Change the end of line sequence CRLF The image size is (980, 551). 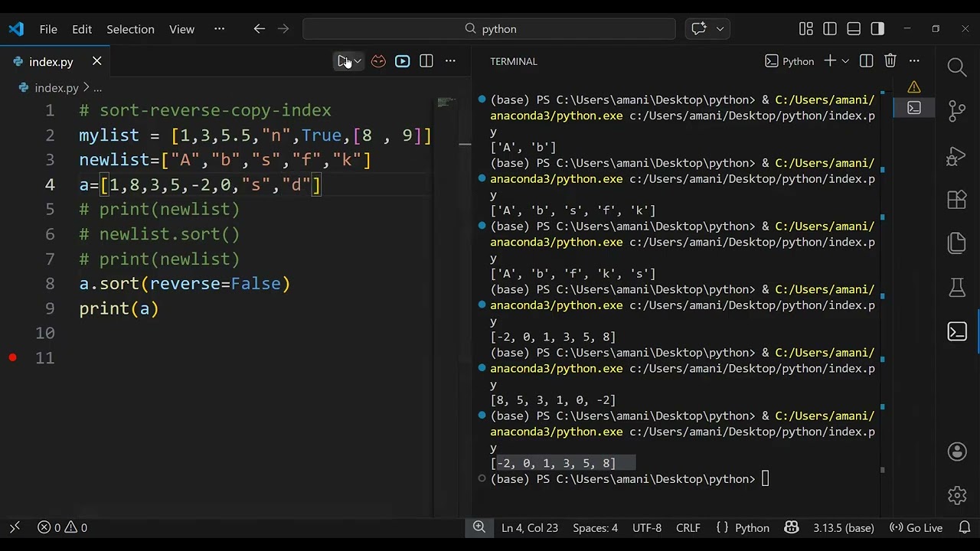pyautogui.click(x=688, y=527)
